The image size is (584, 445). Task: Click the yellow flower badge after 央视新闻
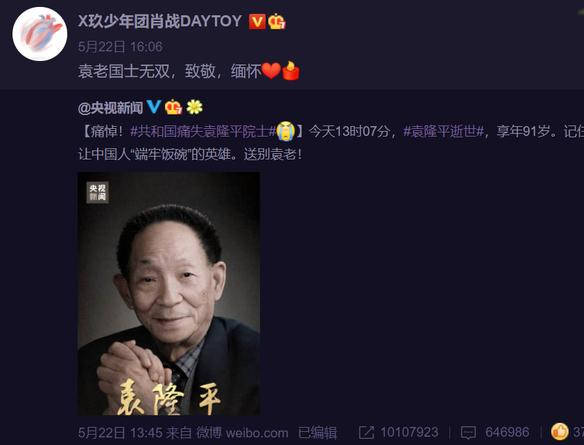[194, 107]
